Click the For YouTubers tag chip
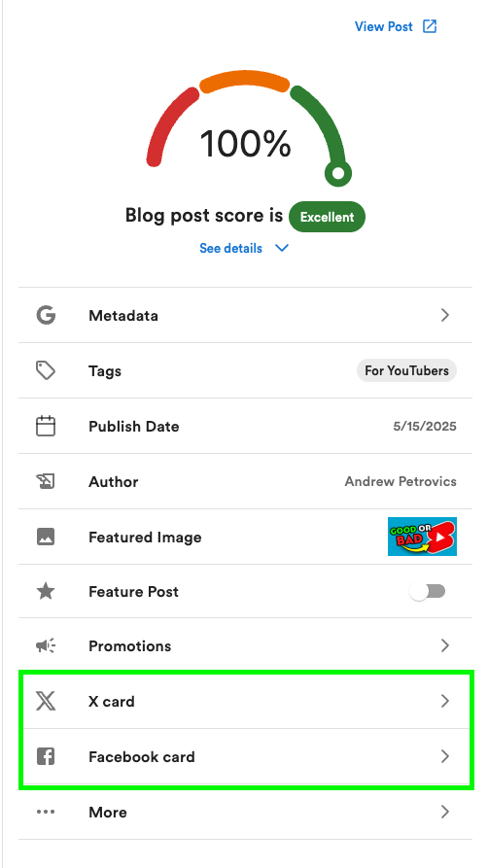Viewport: 488px width, 868px height. [406, 370]
